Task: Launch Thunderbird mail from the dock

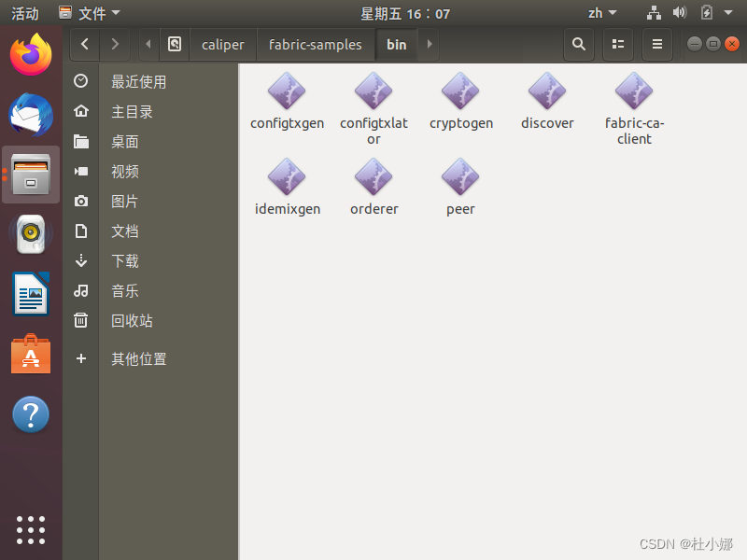Action: pos(31,114)
